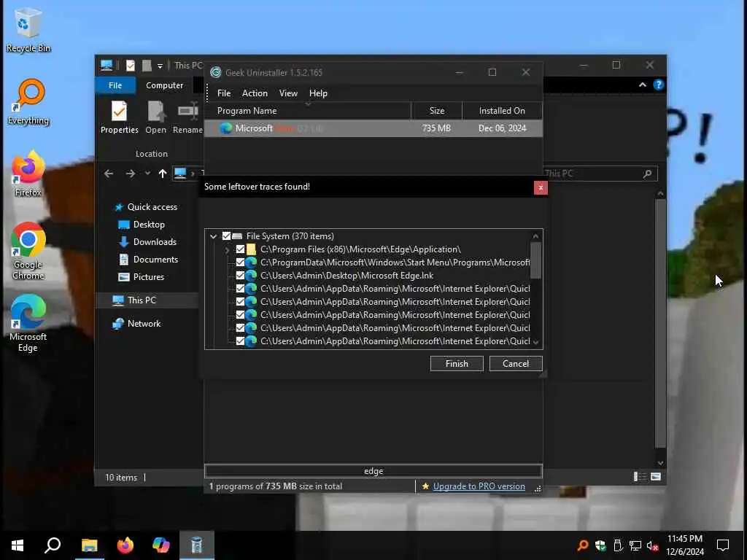Uncheck Desktop Microsoft Edge.lnk checkbox
This screenshot has width=747, height=560.
click(240, 275)
